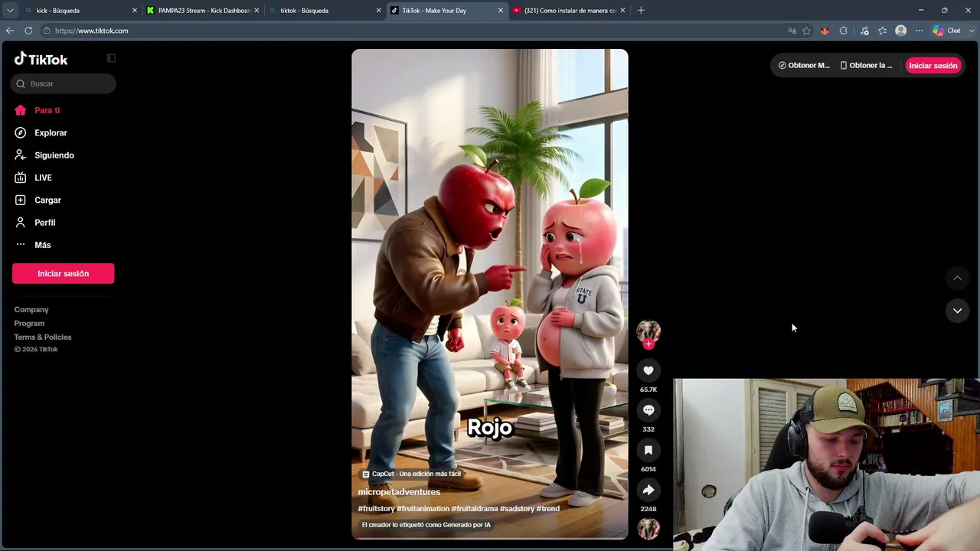Follow the creator with the red plus badge
This screenshot has width=980, height=551.
[x=648, y=344]
